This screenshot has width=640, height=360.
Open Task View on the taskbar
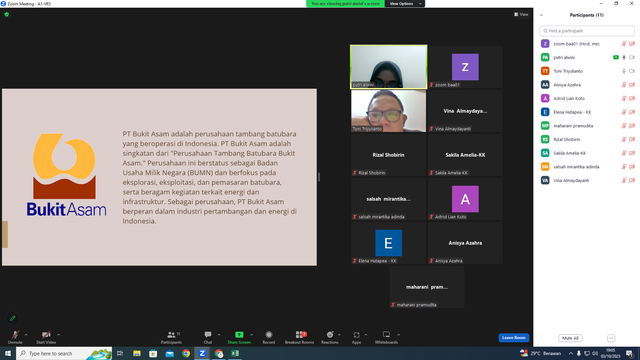click(x=120, y=353)
